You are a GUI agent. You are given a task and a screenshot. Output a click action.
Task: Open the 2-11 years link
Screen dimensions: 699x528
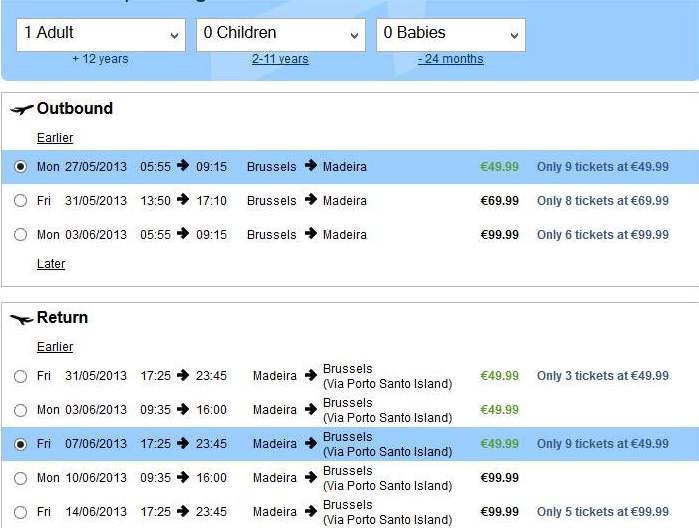[280, 59]
